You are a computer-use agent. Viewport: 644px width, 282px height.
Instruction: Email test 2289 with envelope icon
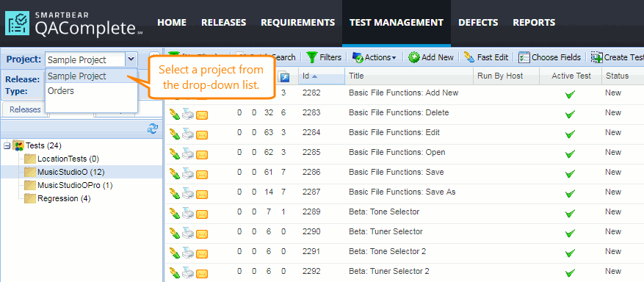pos(202,214)
